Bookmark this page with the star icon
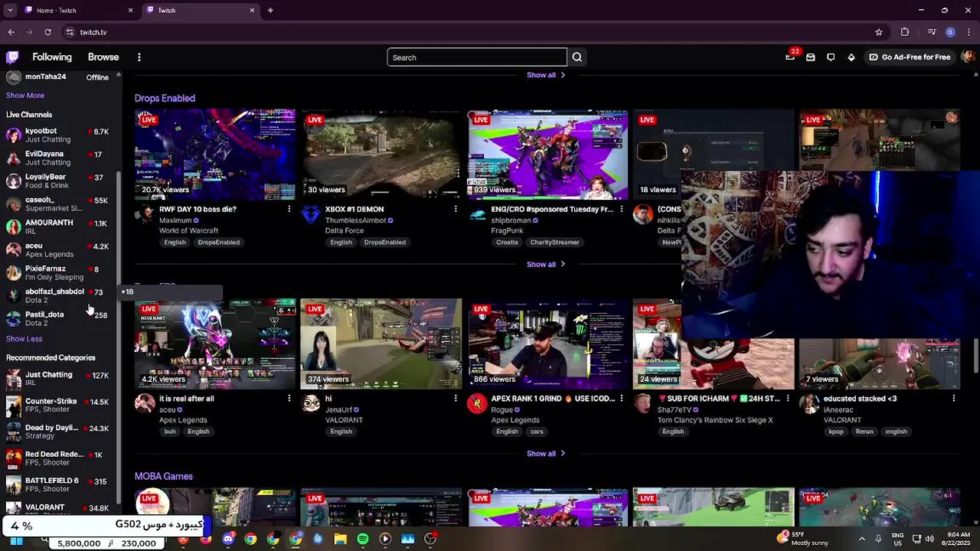 click(x=879, y=32)
